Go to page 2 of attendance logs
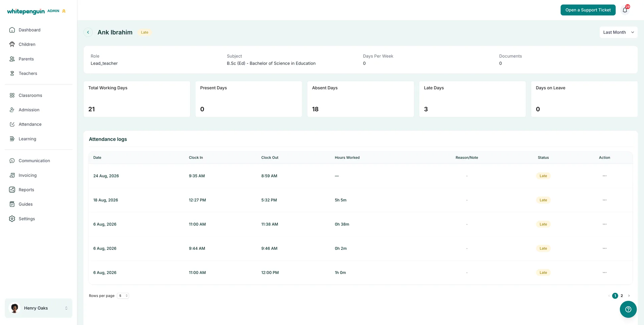This screenshot has width=644, height=325. 622,296
